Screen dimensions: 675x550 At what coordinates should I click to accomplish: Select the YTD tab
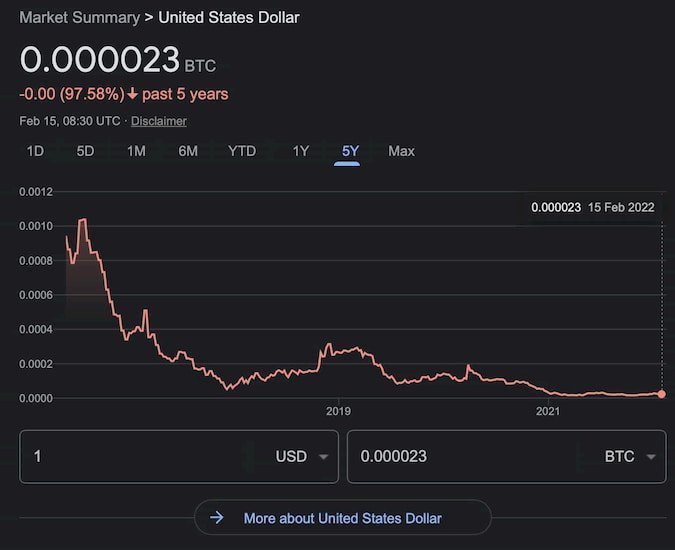[242, 151]
